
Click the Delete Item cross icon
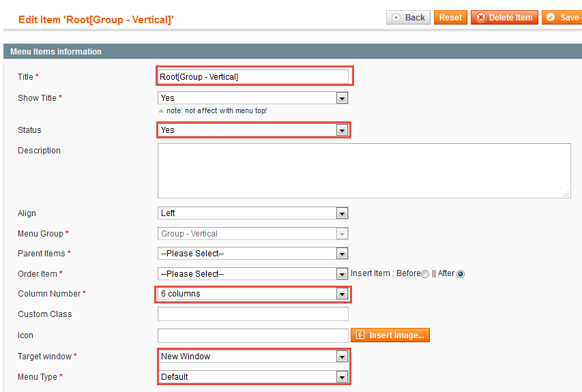[x=480, y=18]
